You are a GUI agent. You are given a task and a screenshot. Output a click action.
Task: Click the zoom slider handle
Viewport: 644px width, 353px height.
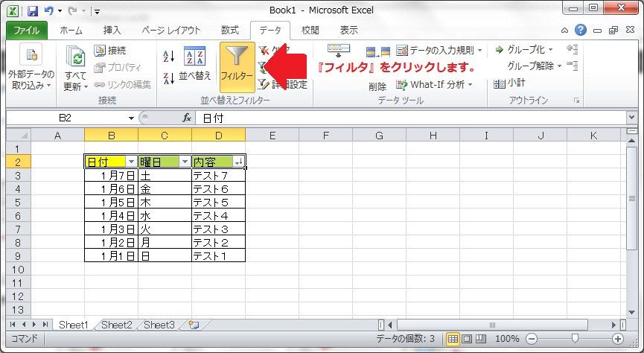(x=575, y=338)
